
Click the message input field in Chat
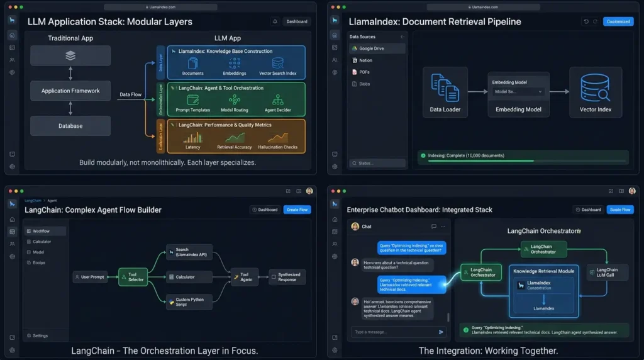pyautogui.click(x=394, y=332)
